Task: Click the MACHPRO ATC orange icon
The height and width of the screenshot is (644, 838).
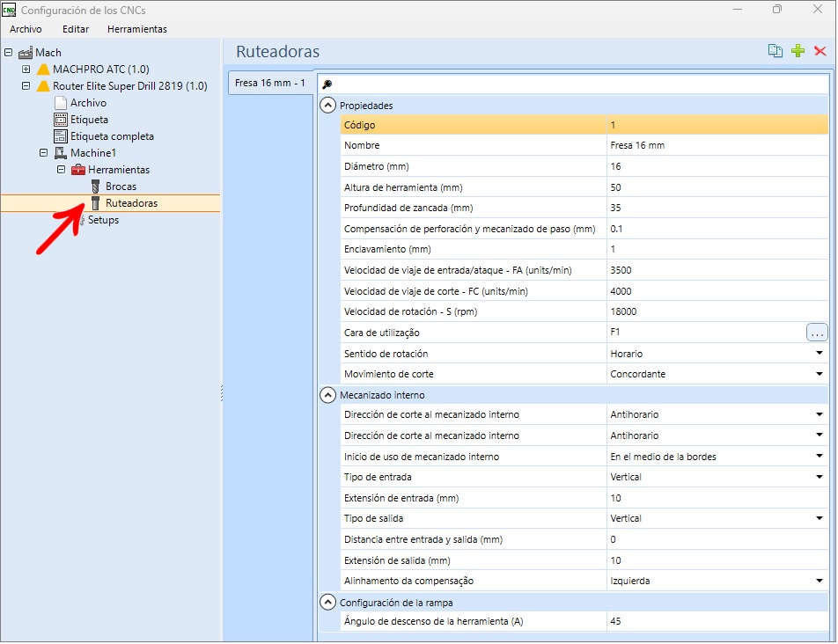Action: click(x=43, y=70)
